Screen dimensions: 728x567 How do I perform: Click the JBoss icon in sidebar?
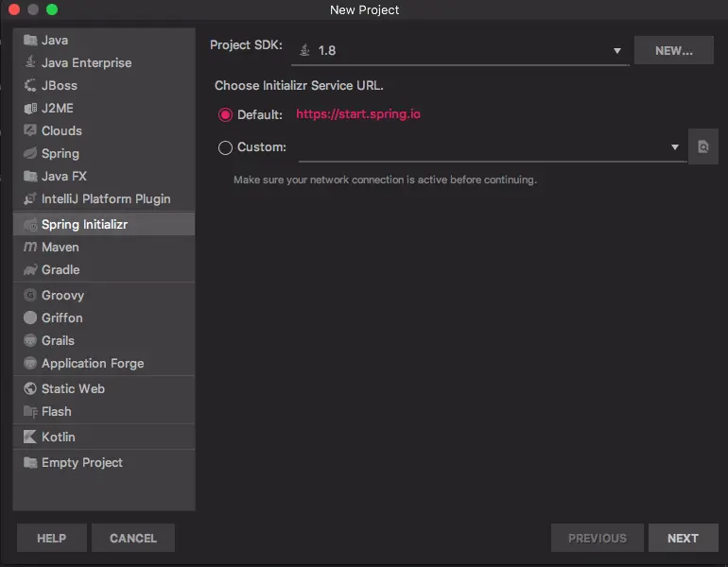pyautogui.click(x=30, y=85)
